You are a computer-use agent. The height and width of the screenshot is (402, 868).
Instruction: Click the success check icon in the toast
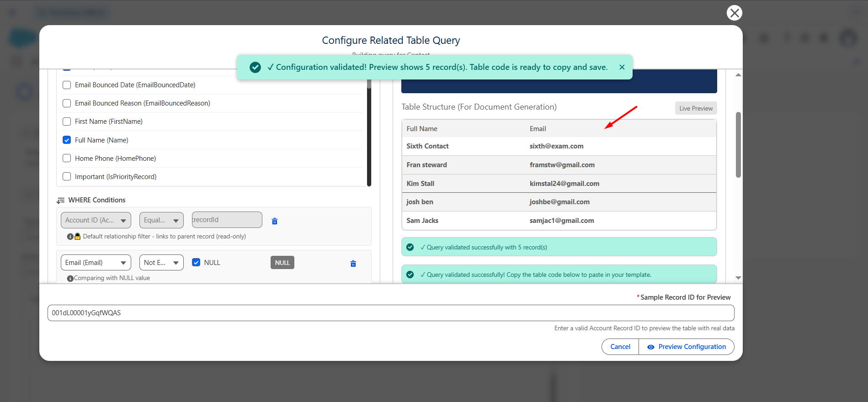255,67
